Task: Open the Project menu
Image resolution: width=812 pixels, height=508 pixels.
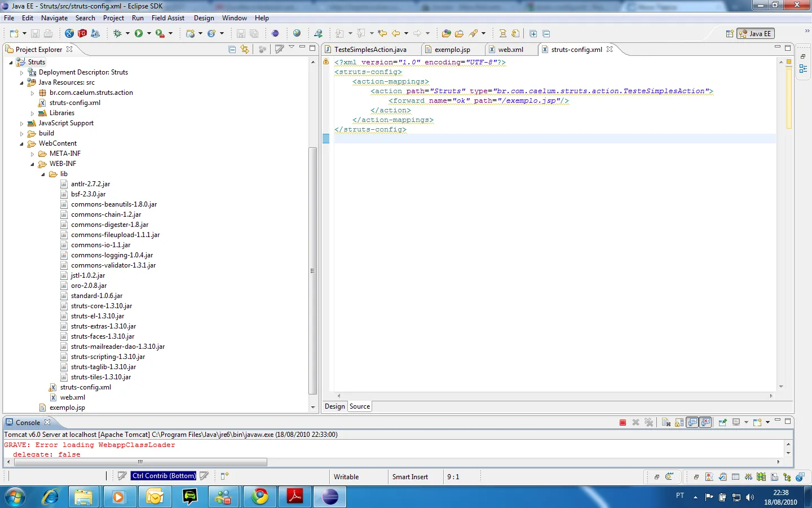Action: [x=113, y=18]
